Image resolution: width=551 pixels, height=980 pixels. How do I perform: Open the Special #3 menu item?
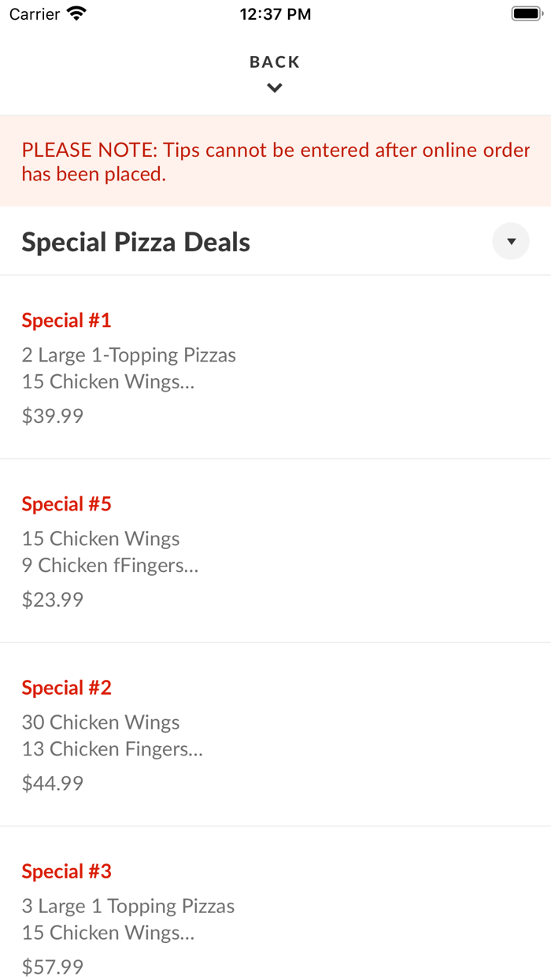[x=67, y=870]
